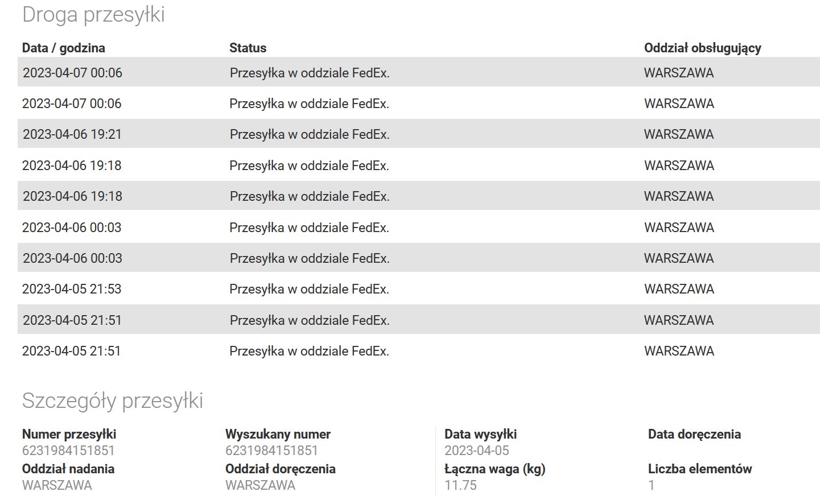Viewport: 820px width, 504px height.
Task: Select WARSZAWA under "Oddział doręczenia"
Action: (x=260, y=485)
